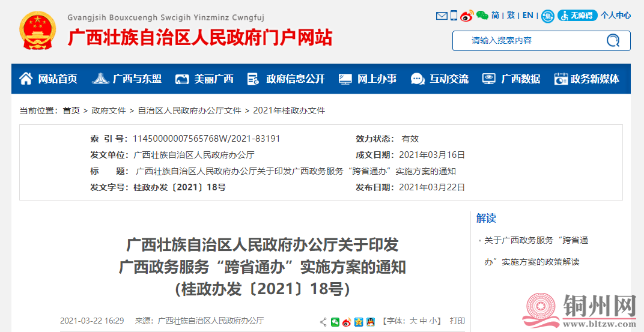Screen dimensions: 644x332
Task: Click the email envelope icon in header
Action: tap(442, 16)
